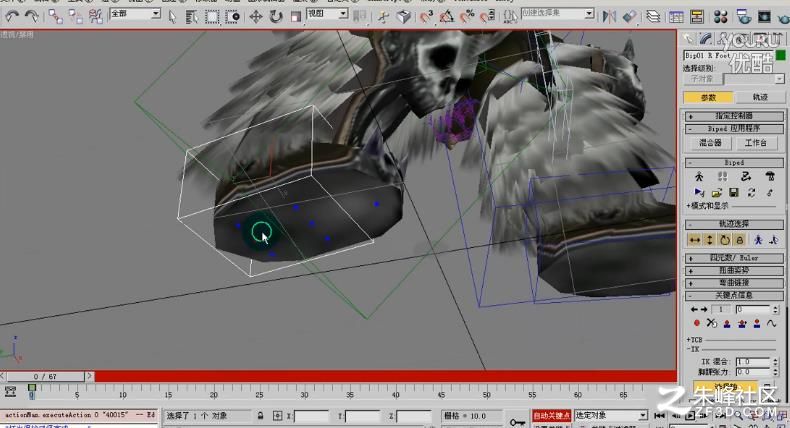
Task: Toggle 自动关键点 auto key button
Action: point(552,415)
